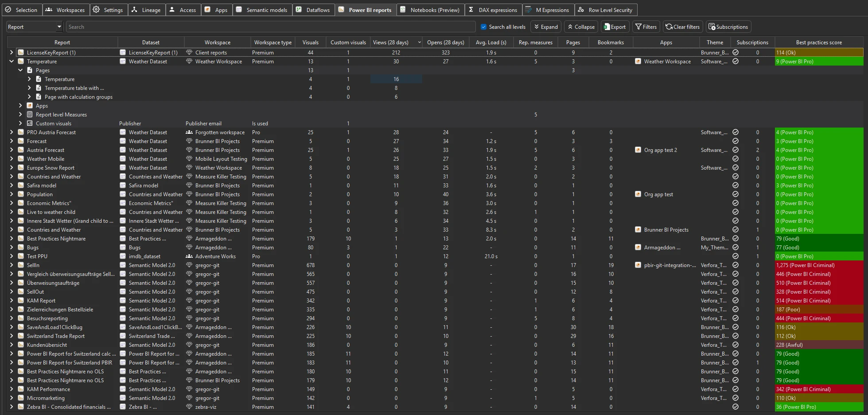Click the workspace diamond icon beside Client reports
Image resolution: width=868 pixels, height=415 pixels.
pyautogui.click(x=189, y=52)
